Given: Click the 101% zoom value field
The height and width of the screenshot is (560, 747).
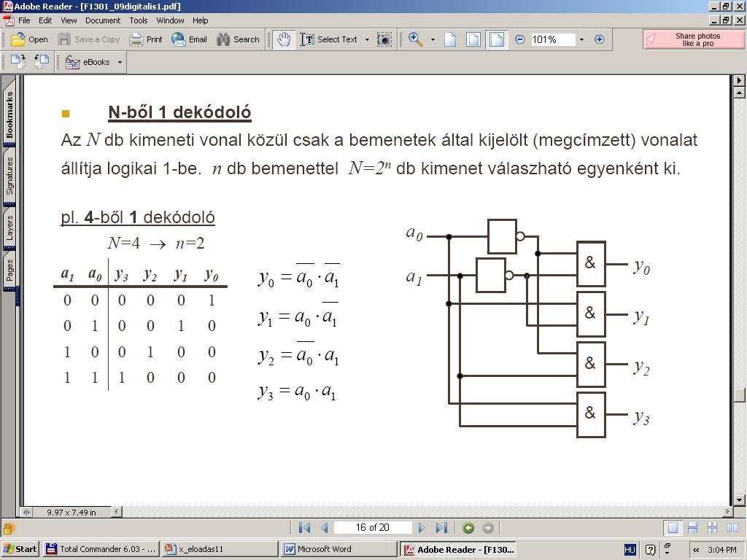Looking at the screenshot, I should (x=551, y=39).
